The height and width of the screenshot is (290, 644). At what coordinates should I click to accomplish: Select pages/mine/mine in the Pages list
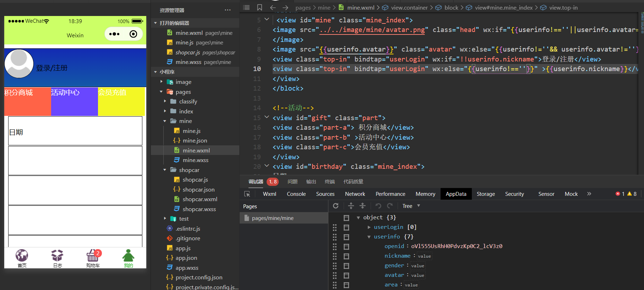coord(284,218)
